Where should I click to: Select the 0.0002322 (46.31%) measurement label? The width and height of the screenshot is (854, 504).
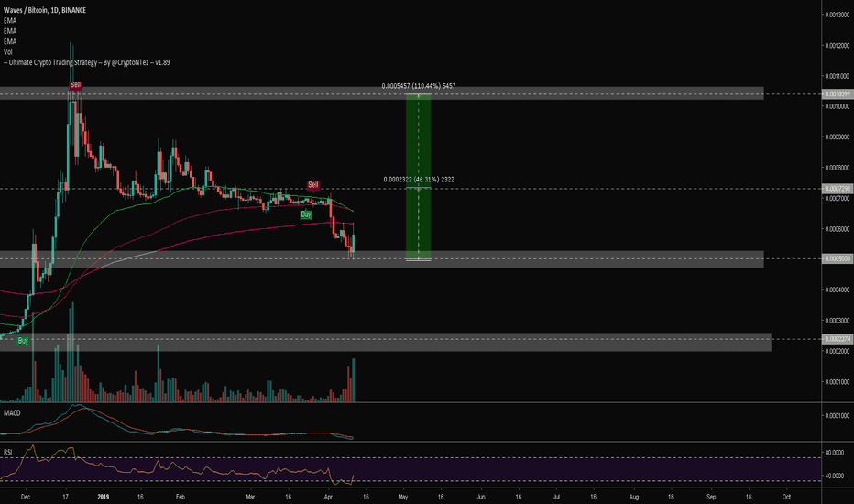pos(418,180)
